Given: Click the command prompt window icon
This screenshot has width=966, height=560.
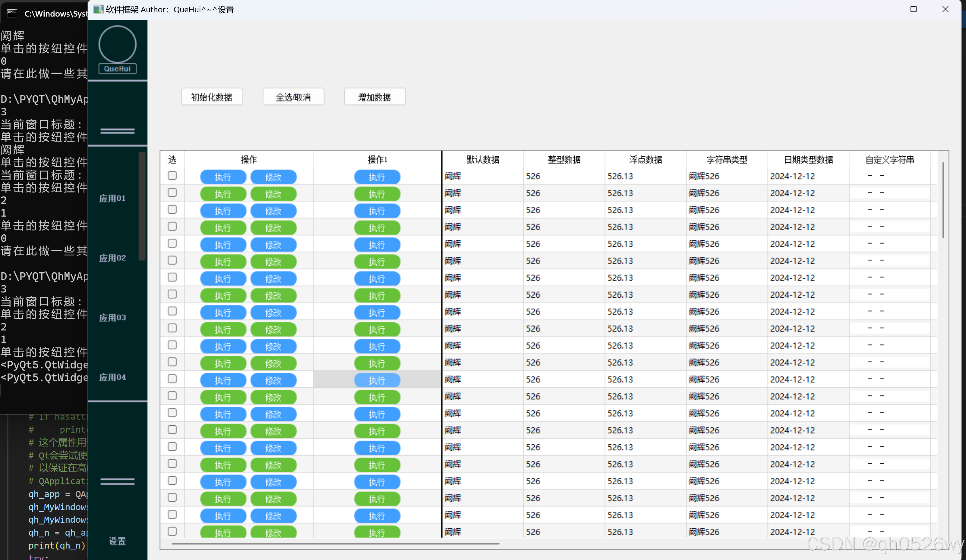Looking at the screenshot, I should coord(12,14).
